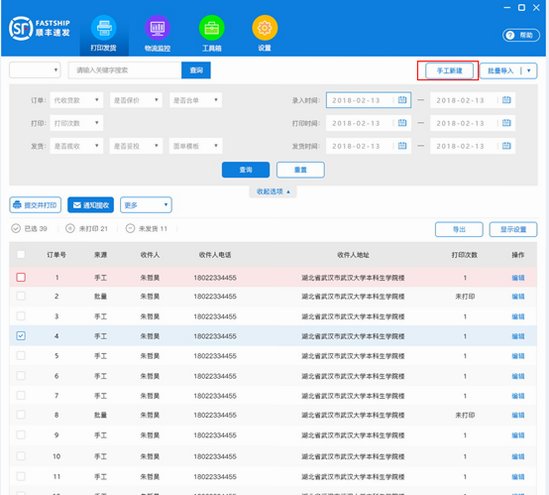Open calendar icon for 发货时间 end date
The image size is (549, 495).
tap(507, 146)
